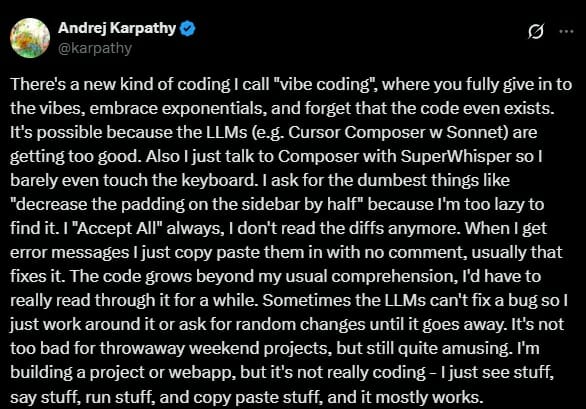Click the quoted words "vibe coding"

[325, 84]
